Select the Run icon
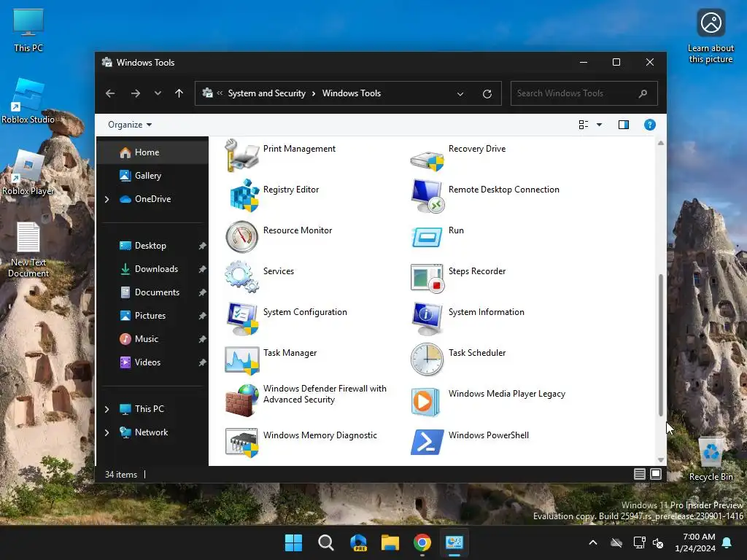The width and height of the screenshot is (747, 560). (427, 237)
